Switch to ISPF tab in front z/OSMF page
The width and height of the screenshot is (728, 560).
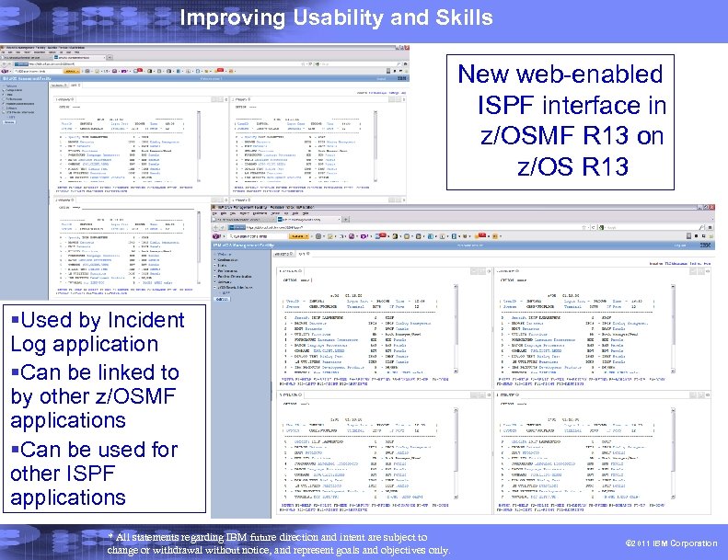click(304, 254)
